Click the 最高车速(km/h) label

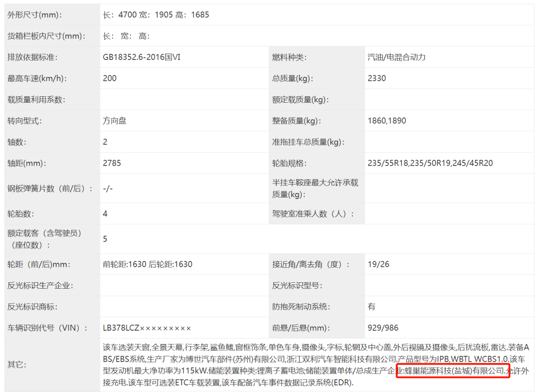pos(37,78)
